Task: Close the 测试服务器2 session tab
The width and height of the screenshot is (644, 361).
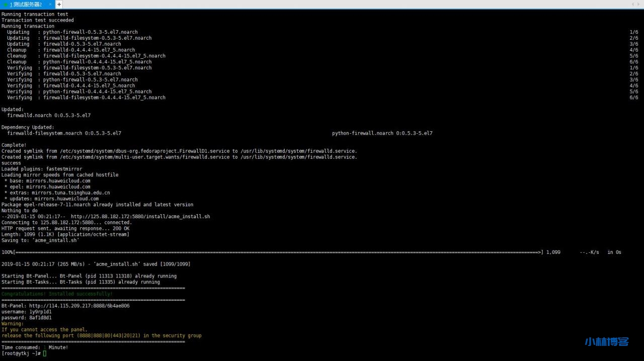Action: [50, 4]
